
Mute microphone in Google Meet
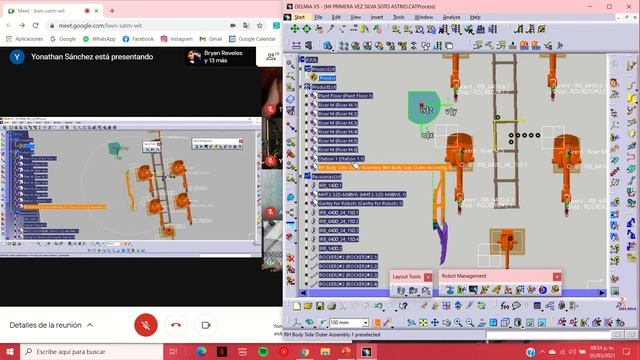click(146, 325)
